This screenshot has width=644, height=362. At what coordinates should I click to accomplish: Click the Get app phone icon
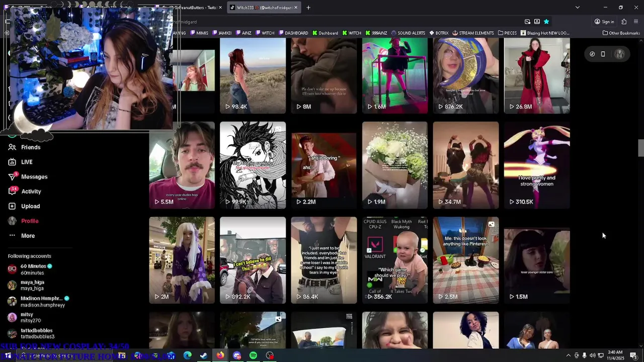point(603,54)
